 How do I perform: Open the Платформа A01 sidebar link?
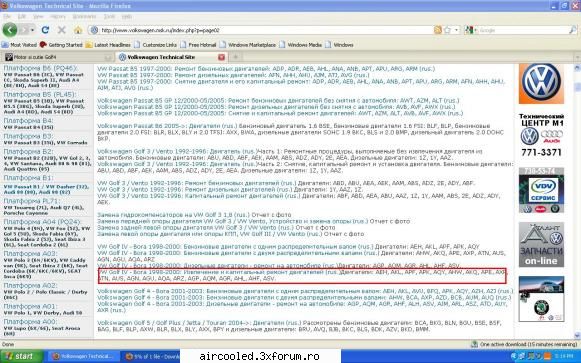[x=30, y=306]
